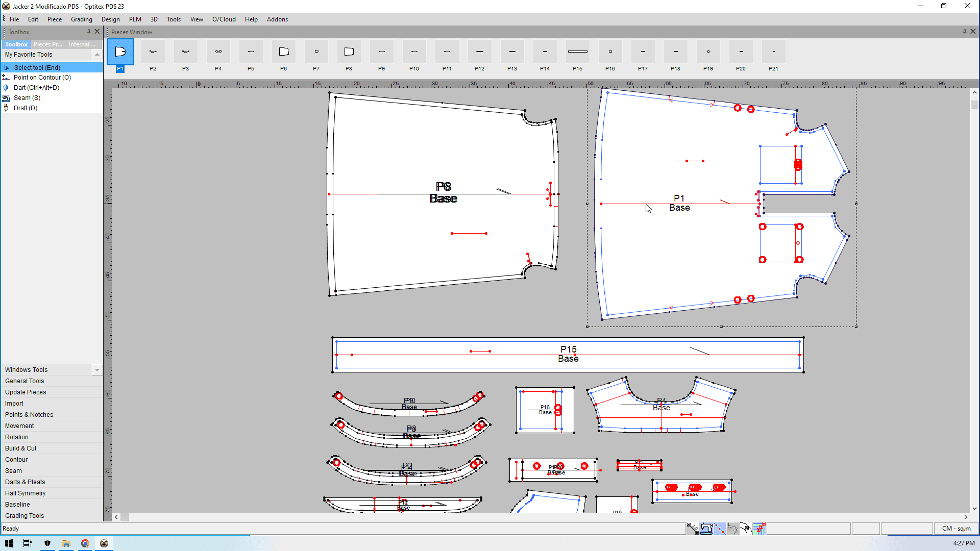Collapse My Favorite Tools section
Image resolution: width=980 pixels, height=551 pixels.
(97, 55)
